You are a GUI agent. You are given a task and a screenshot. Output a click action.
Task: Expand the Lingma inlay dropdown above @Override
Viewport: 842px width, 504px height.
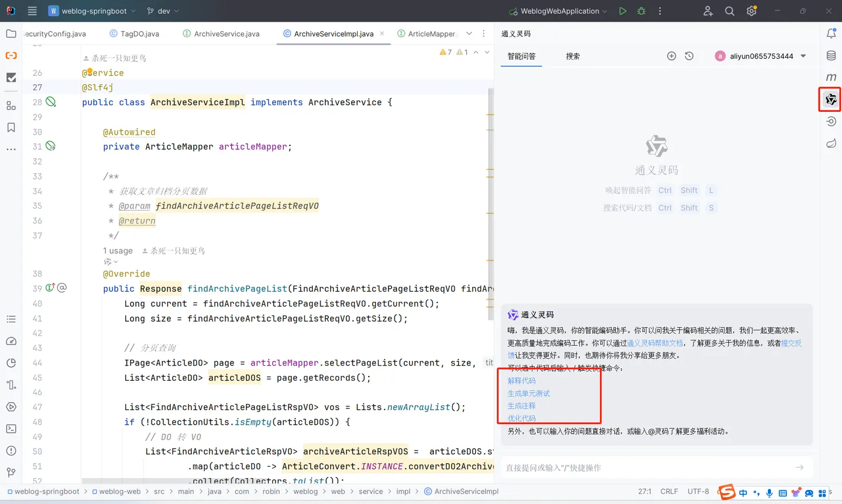(x=111, y=262)
